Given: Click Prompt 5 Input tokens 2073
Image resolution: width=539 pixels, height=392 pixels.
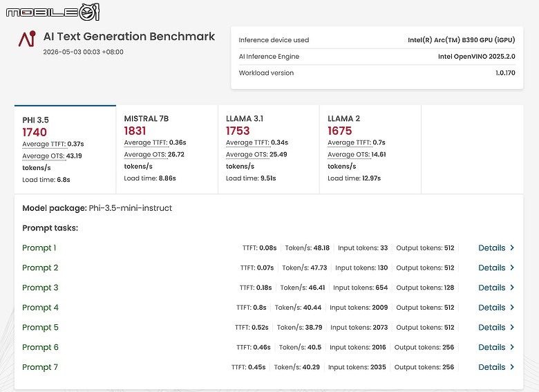Looking at the screenshot, I should (x=359, y=327).
